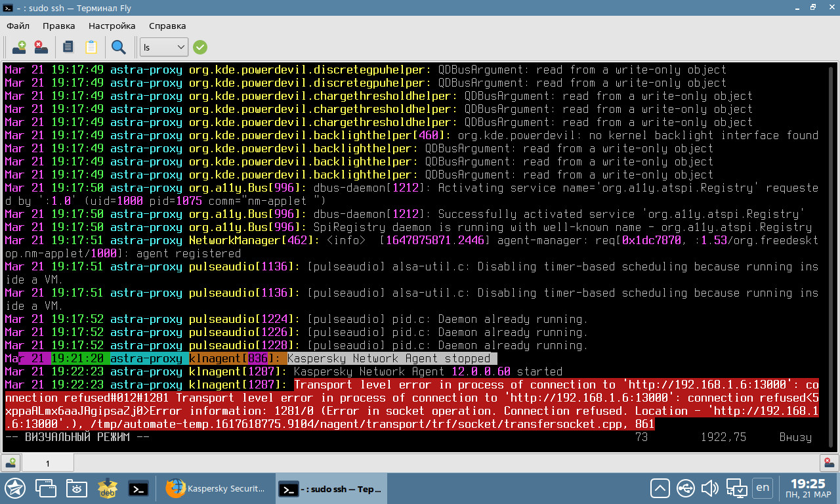Viewport: 840px width, 504px height.
Task: Click the USB devices tray icon
Action: click(685, 488)
